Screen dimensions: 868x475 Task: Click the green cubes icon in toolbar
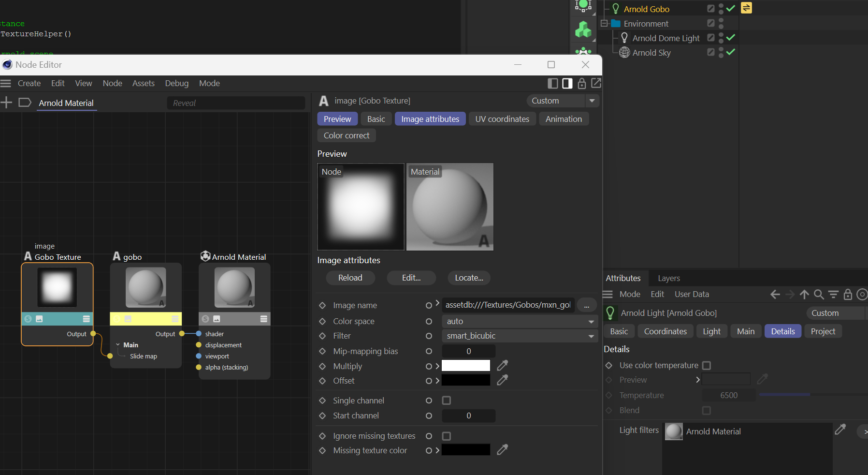pos(583,30)
